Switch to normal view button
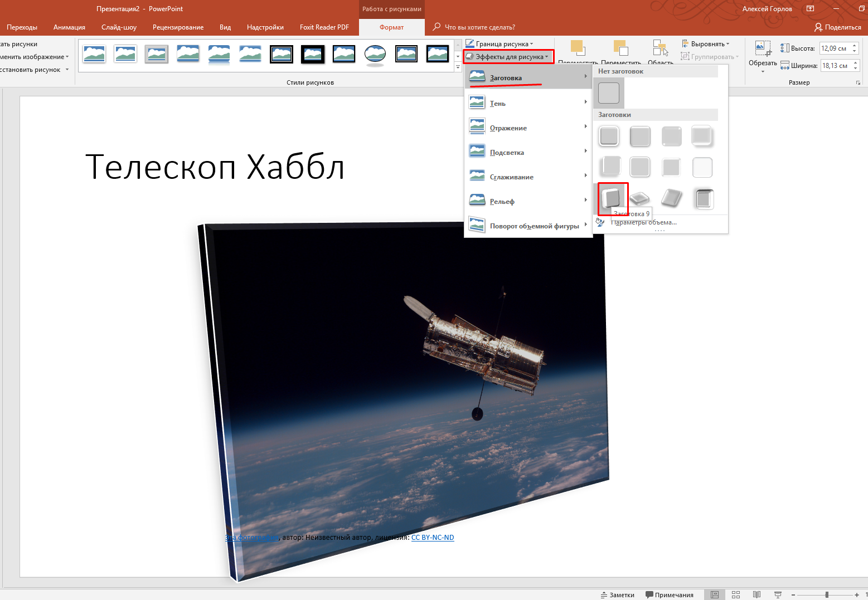Image resolution: width=868 pixels, height=600 pixels. [x=715, y=594]
